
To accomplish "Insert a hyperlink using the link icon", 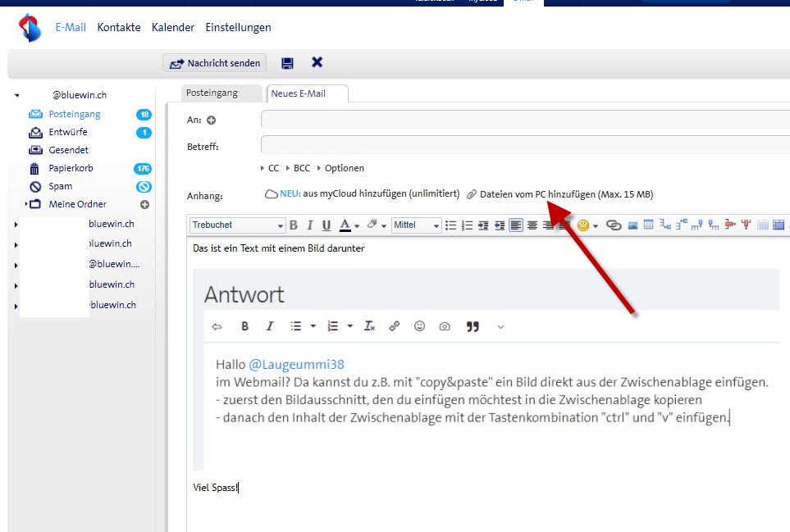I will (x=613, y=225).
